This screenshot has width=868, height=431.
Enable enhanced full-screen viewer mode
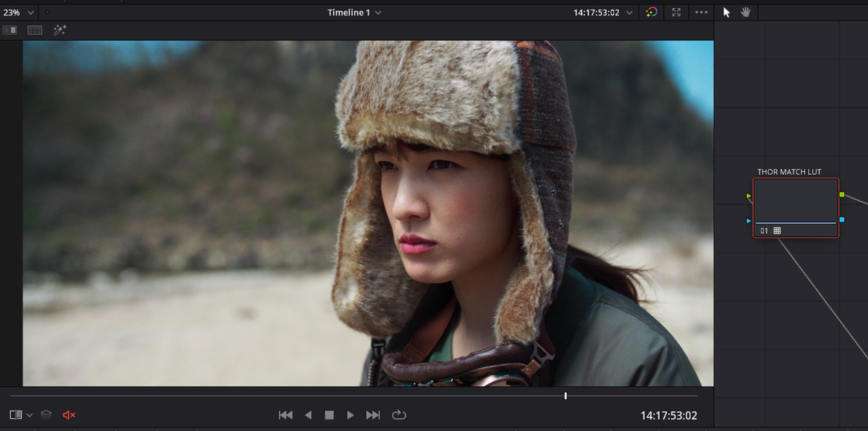pos(676,12)
